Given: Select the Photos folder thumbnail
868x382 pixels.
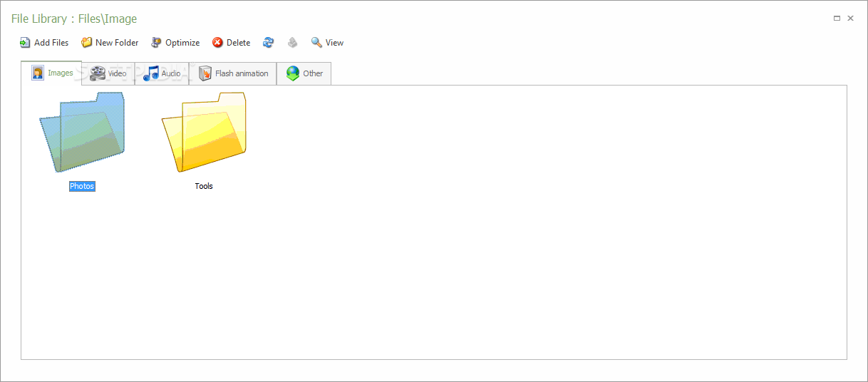Looking at the screenshot, I should [x=82, y=133].
